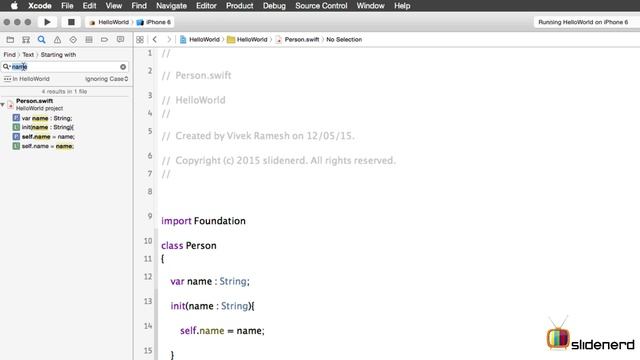The height and width of the screenshot is (360, 640).
Task: Open the Window menu
Action: tap(371, 6)
